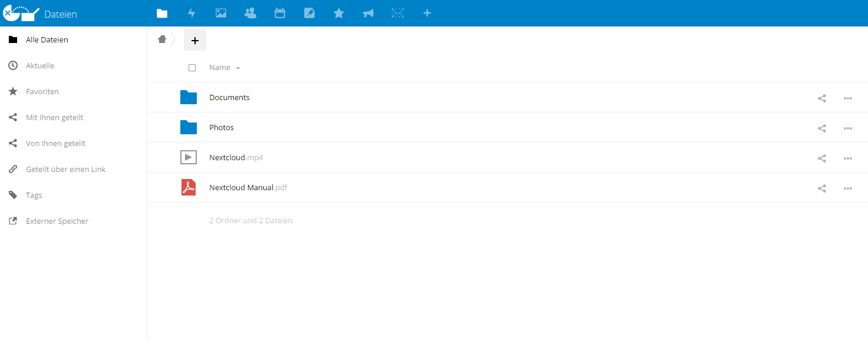Open the Announcements megaphone app
The width and height of the screenshot is (868, 341).
(x=368, y=13)
